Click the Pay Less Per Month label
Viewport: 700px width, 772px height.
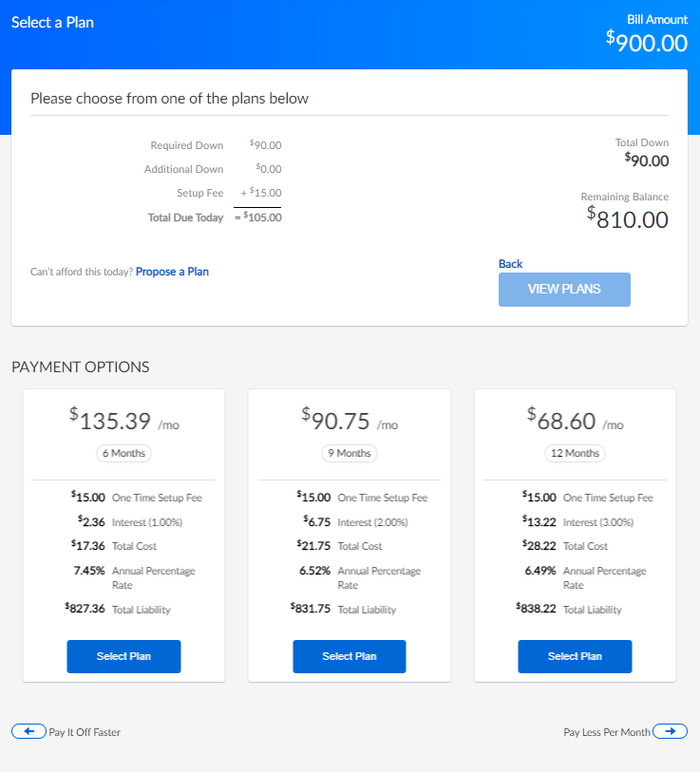click(x=607, y=732)
